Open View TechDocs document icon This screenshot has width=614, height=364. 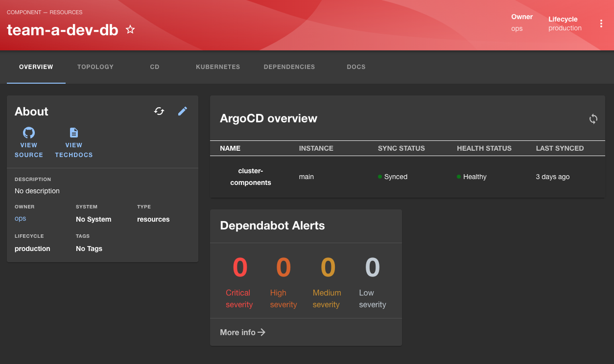click(74, 133)
